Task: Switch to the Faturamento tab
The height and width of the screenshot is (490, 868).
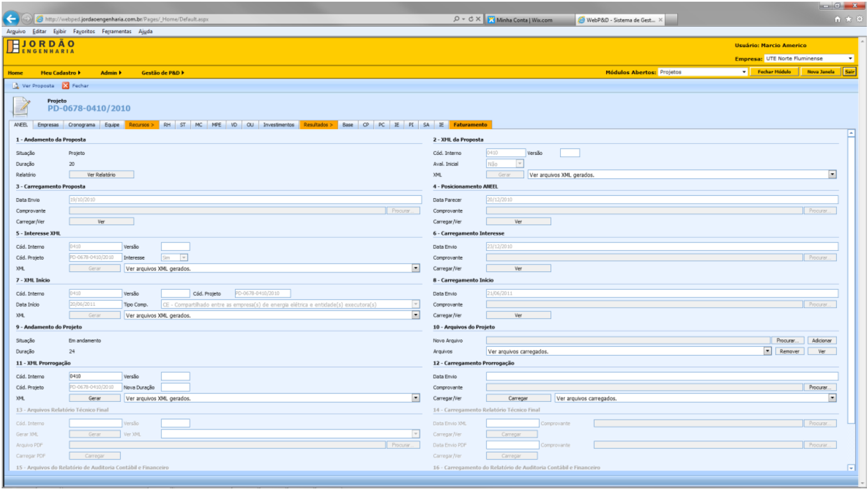Action: [x=470, y=125]
